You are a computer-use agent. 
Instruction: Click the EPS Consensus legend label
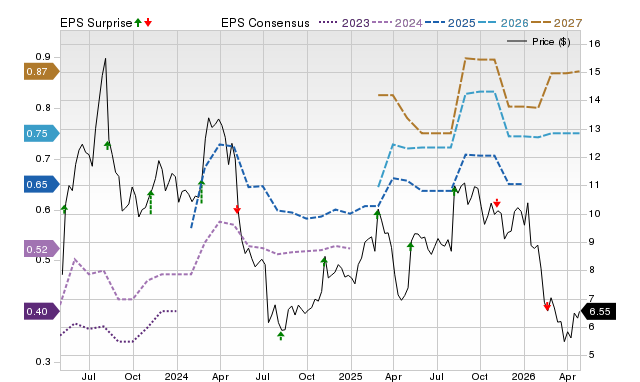(x=265, y=23)
